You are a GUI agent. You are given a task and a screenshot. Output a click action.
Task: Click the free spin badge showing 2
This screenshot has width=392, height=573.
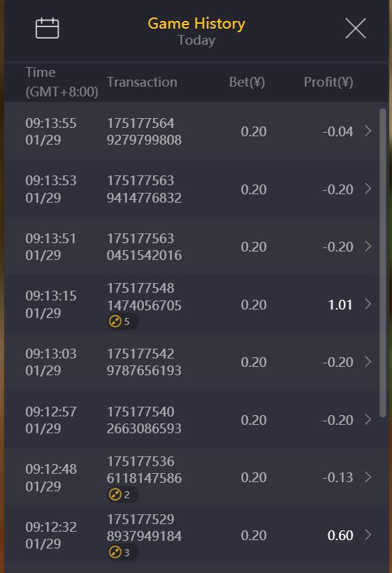pos(122,495)
